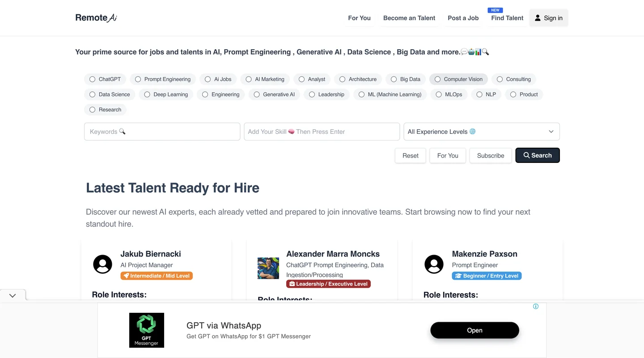This screenshot has height=358, width=644.
Task: Select the Computer Vision filter radio button
Action: click(437, 79)
